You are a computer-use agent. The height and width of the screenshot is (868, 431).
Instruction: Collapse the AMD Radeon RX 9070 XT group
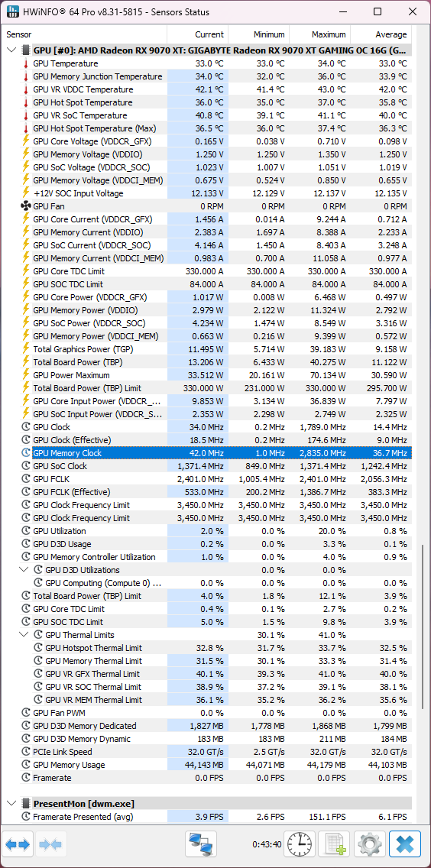tap(11, 50)
